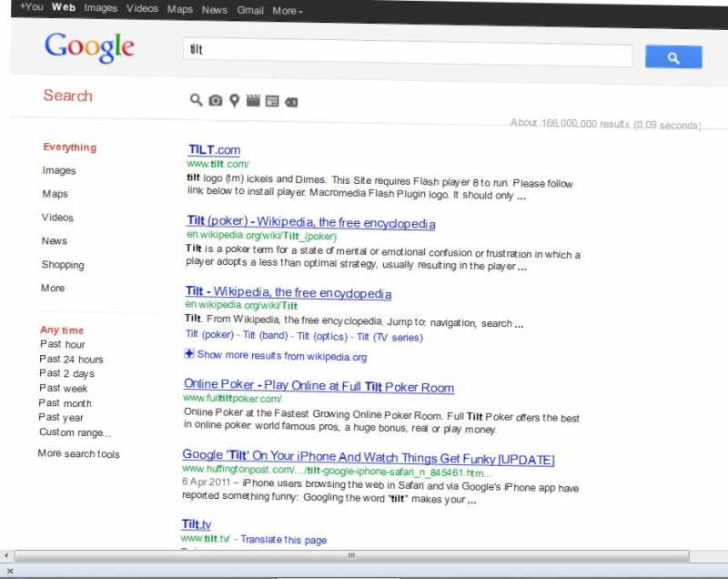Open the Tilt (poker) sitelink

(209, 334)
